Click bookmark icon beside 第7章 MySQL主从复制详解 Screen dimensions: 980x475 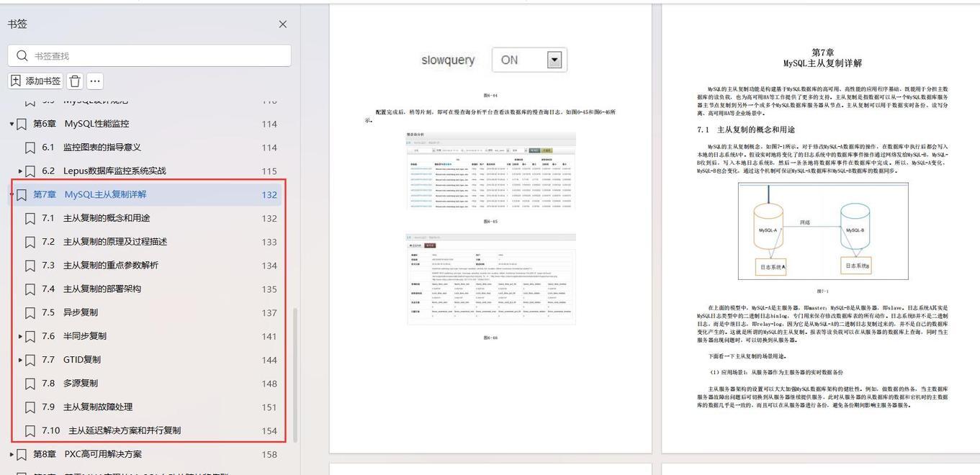click(x=22, y=194)
